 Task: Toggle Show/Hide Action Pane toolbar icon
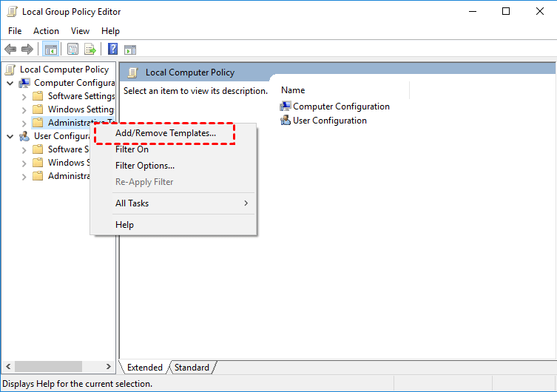(x=130, y=50)
